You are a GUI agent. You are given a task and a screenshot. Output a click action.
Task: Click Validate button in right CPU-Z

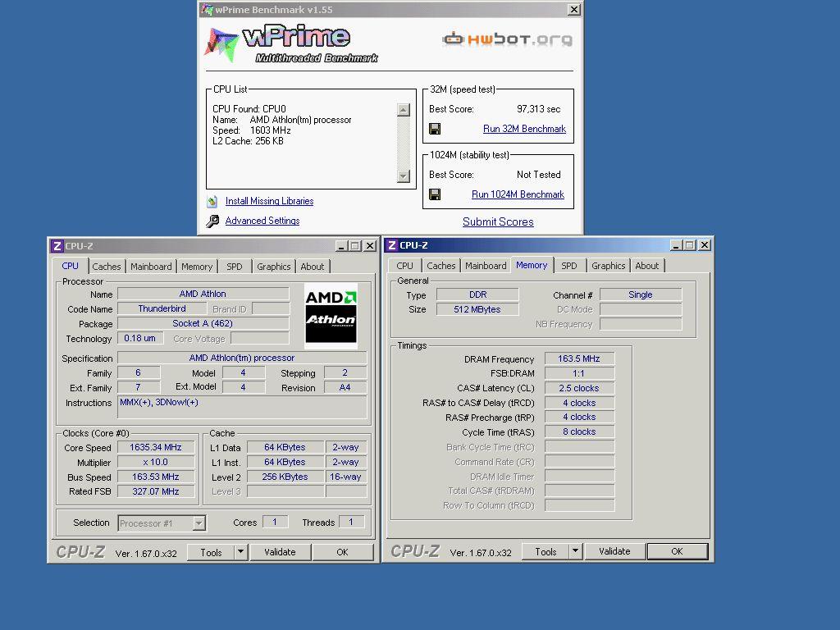click(x=614, y=551)
